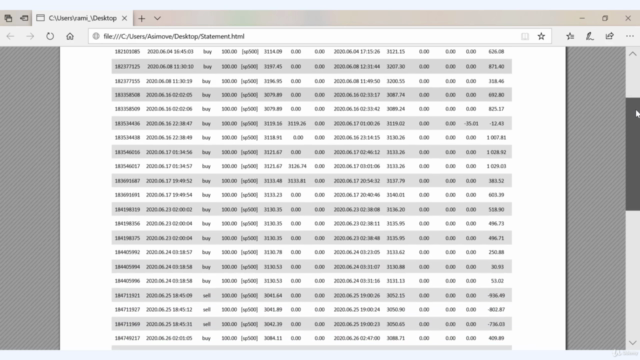Image resolution: width=640 pixels, height=360 pixels.
Task: Click swap value -35.01
Action: pyautogui.click(x=471, y=123)
